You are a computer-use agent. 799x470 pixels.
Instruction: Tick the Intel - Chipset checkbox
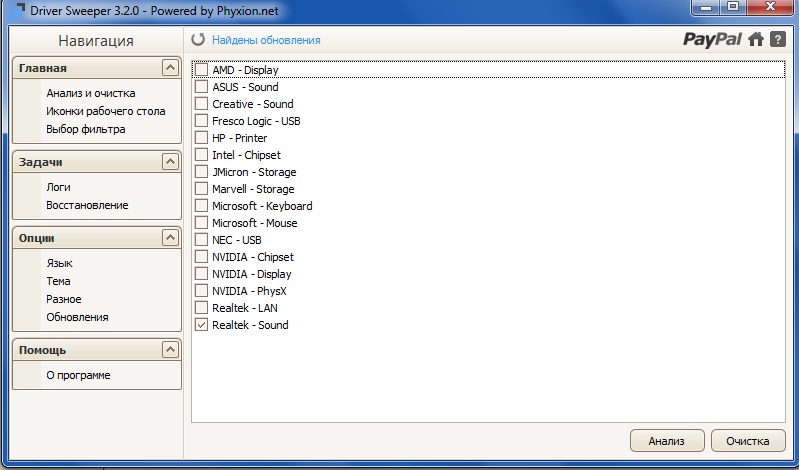coord(201,154)
